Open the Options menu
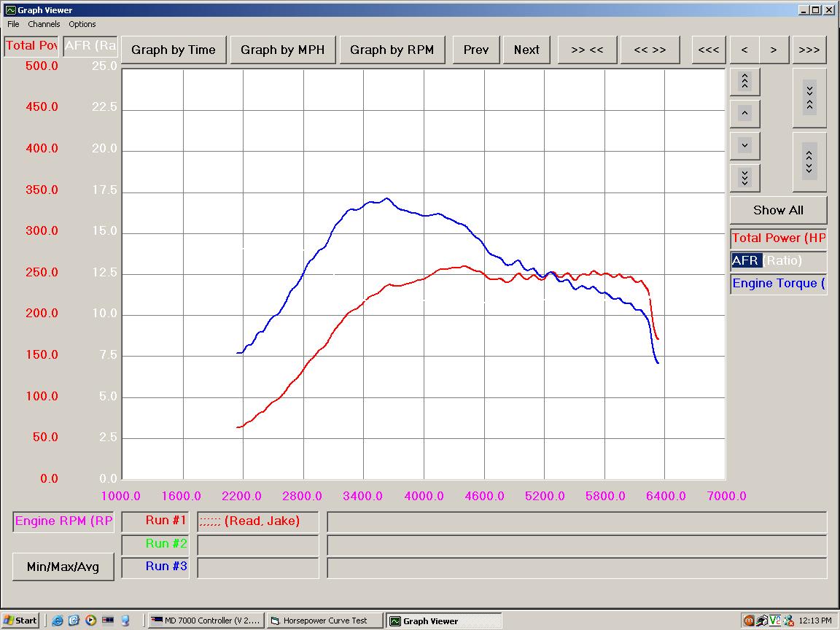 82,24
